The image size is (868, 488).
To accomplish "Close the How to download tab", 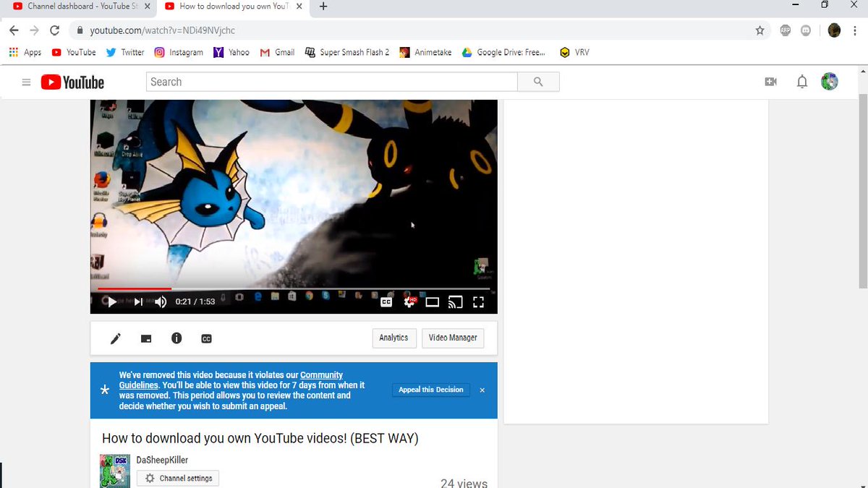I will [x=299, y=6].
